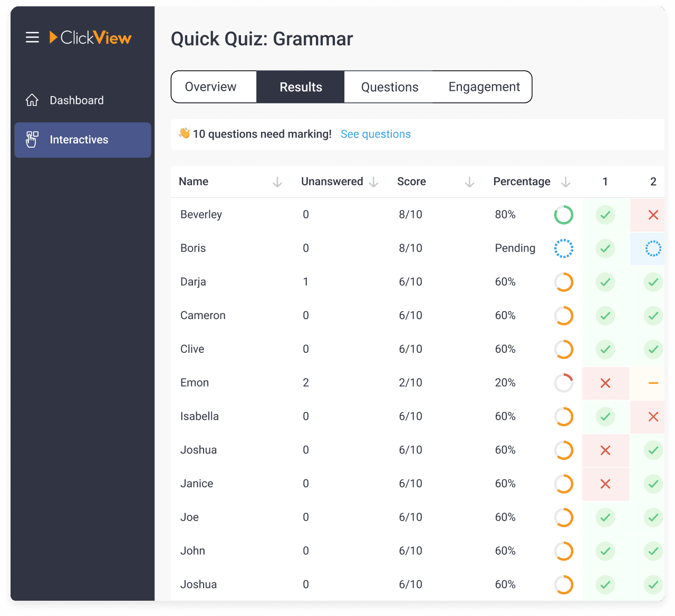675x616 pixels.
Task: Open Janice's question 1 incorrect mark
Action: coord(605,484)
